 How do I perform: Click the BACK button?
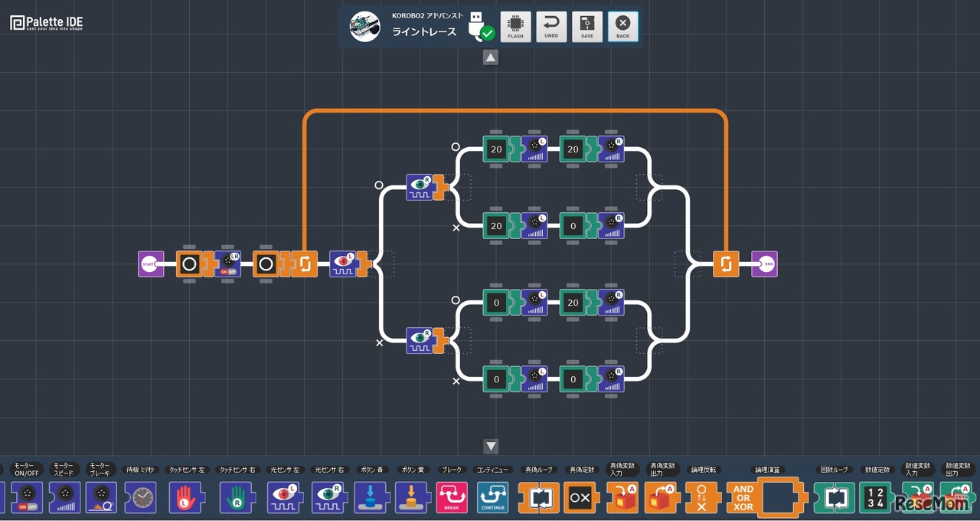coord(622,27)
